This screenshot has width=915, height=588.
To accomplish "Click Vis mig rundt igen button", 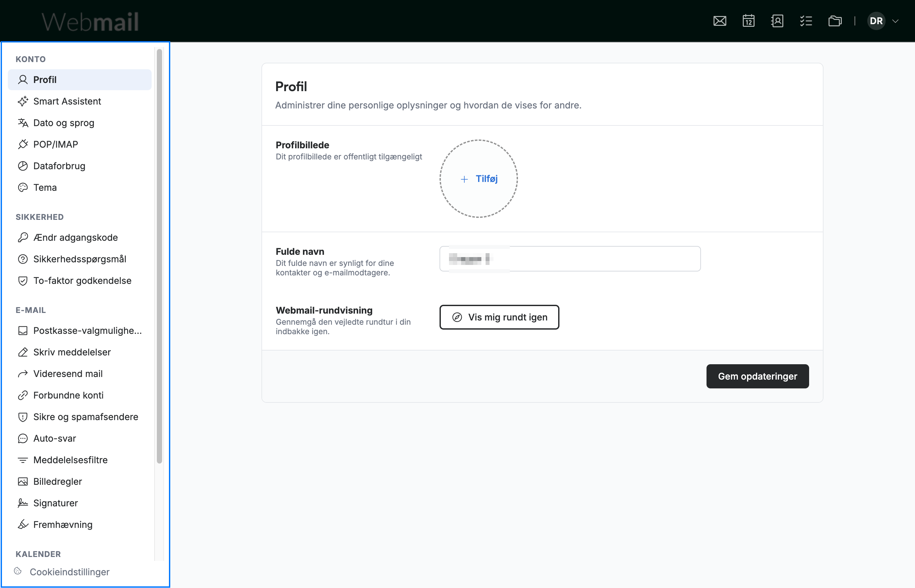I will pyautogui.click(x=499, y=317).
